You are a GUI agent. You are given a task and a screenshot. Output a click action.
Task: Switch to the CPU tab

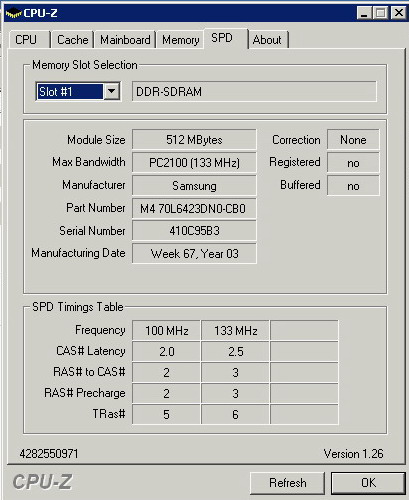coord(26,40)
